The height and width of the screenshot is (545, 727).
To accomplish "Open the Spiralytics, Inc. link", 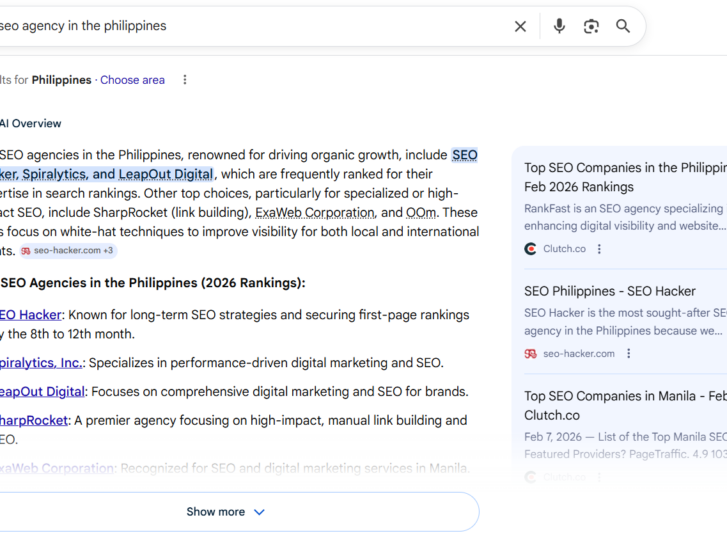I will [42, 363].
